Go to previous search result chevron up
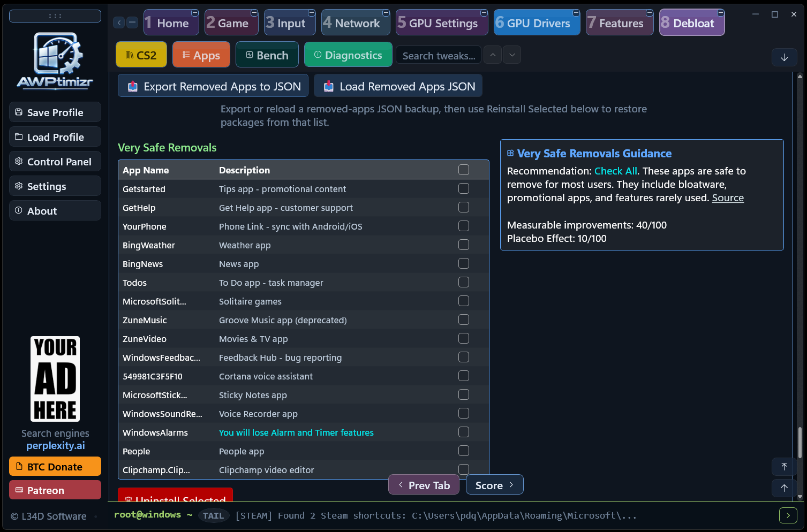This screenshot has height=532, width=807. (493, 55)
